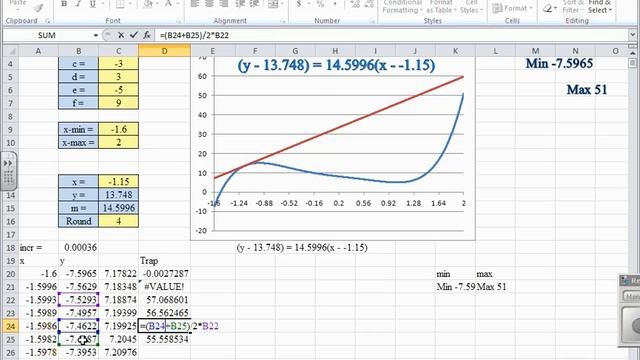Click the Increase Decimal icon
This screenshot has width=640, height=360.
click(355, 4)
